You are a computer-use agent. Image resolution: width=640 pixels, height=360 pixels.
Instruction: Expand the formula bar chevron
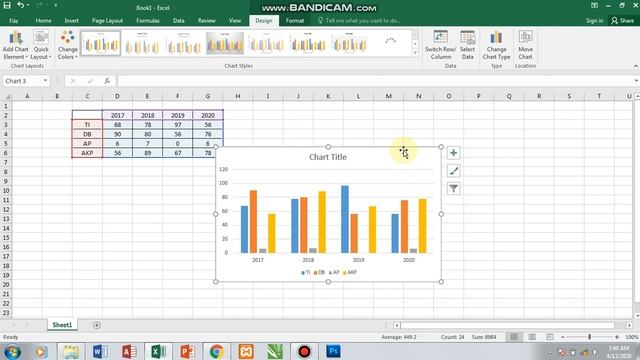coord(636,81)
